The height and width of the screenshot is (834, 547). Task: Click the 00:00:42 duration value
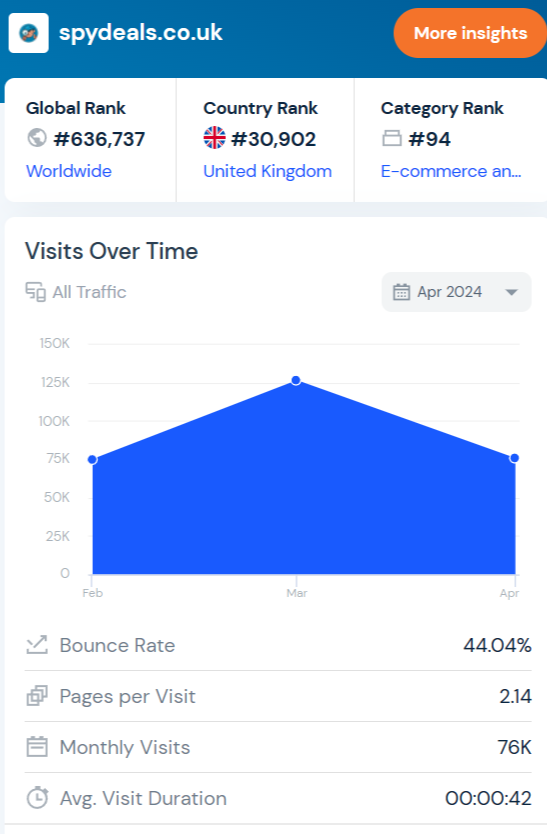488,798
